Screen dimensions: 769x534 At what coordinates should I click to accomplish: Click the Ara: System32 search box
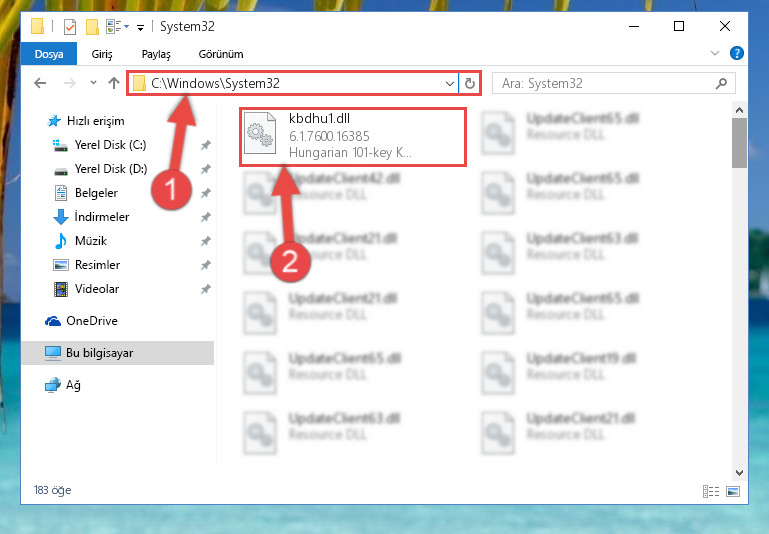point(614,83)
